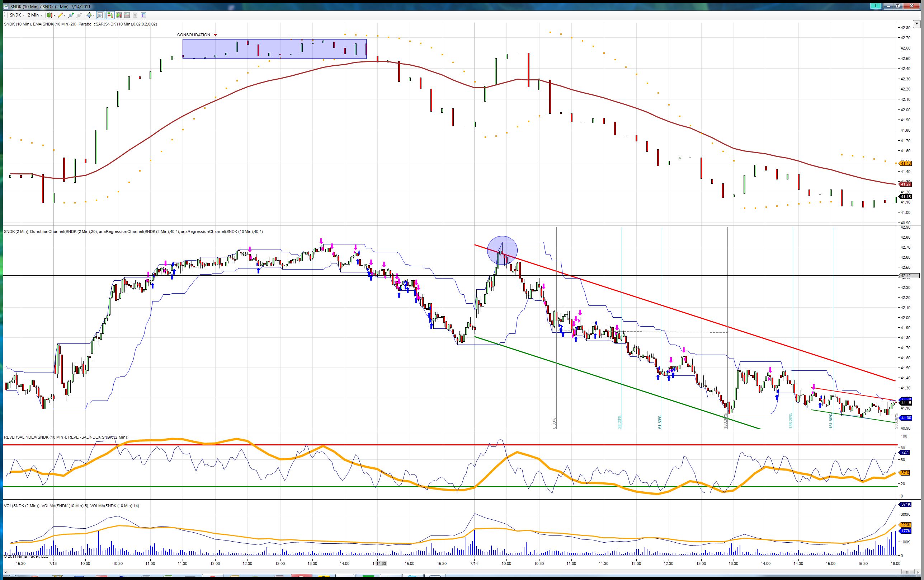The height and width of the screenshot is (580, 924).
Task: Open the panel dropdown arrow above price axis
Action: [x=916, y=24]
